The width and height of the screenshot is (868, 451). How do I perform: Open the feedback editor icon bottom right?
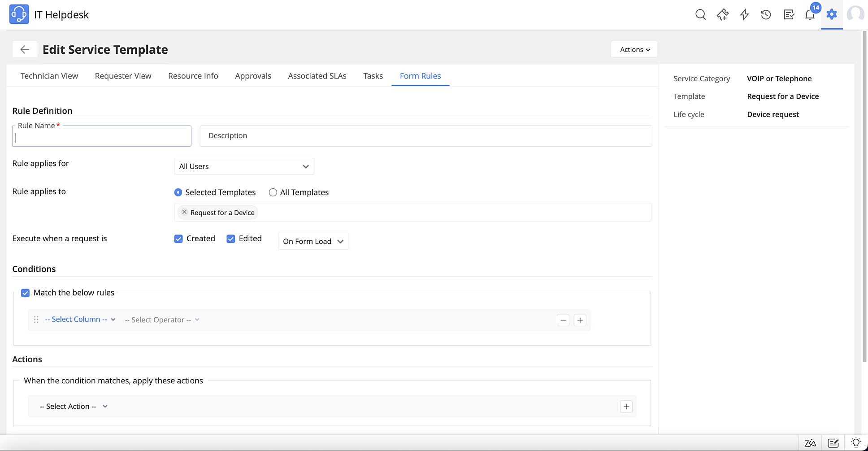click(x=833, y=442)
